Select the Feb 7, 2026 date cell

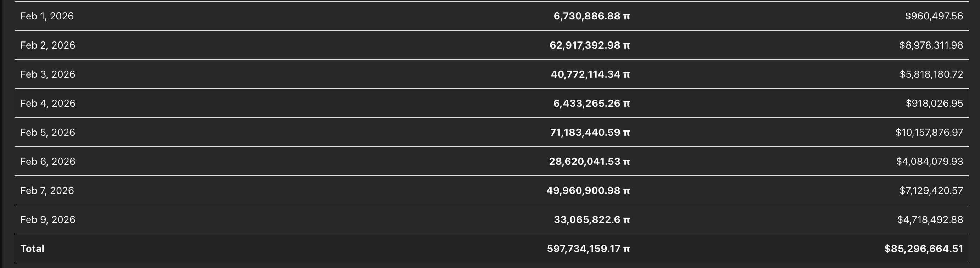point(47,190)
